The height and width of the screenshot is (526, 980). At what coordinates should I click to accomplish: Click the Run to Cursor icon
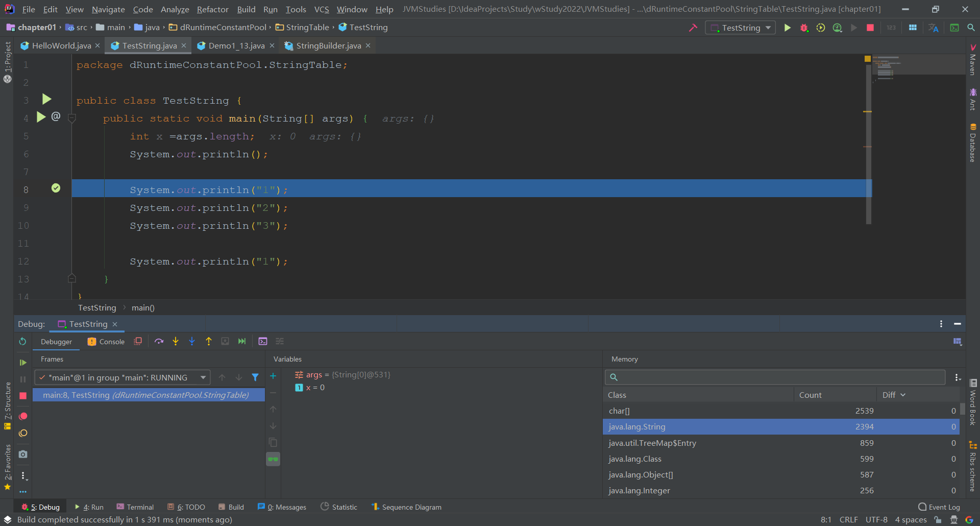point(242,341)
